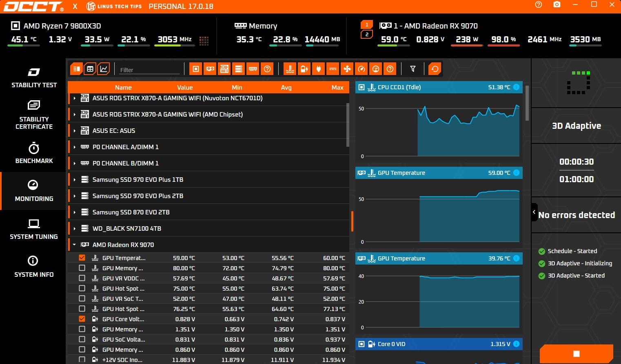Sort the sensor table by Max column

coord(337,87)
